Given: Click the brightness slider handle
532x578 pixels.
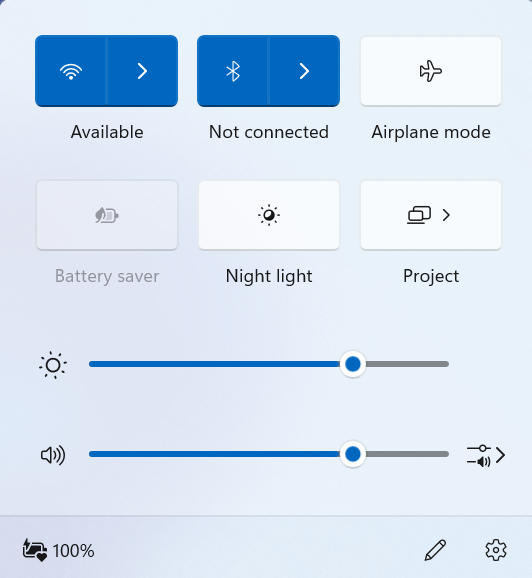Looking at the screenshot, I should (x=353, y=364).
